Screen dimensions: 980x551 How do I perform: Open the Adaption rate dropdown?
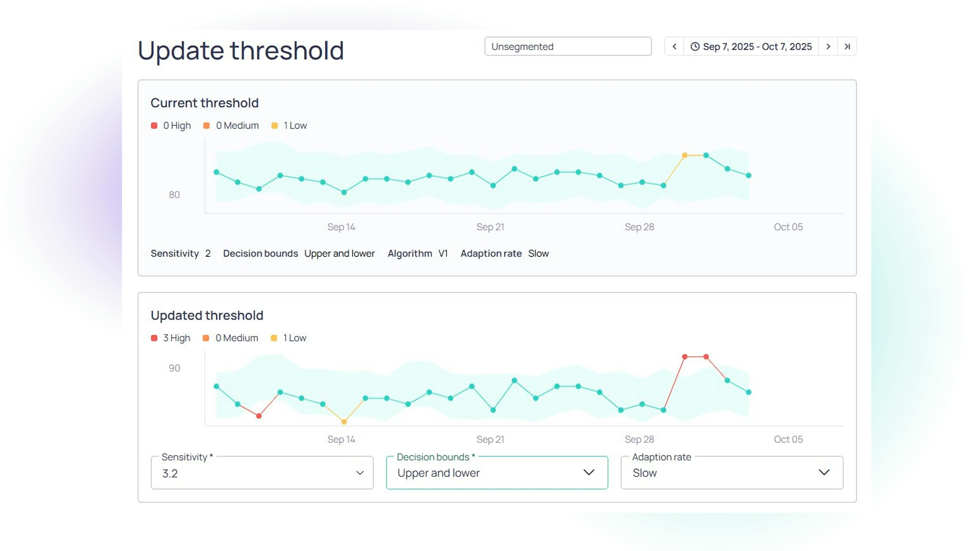tap(824, 472)
